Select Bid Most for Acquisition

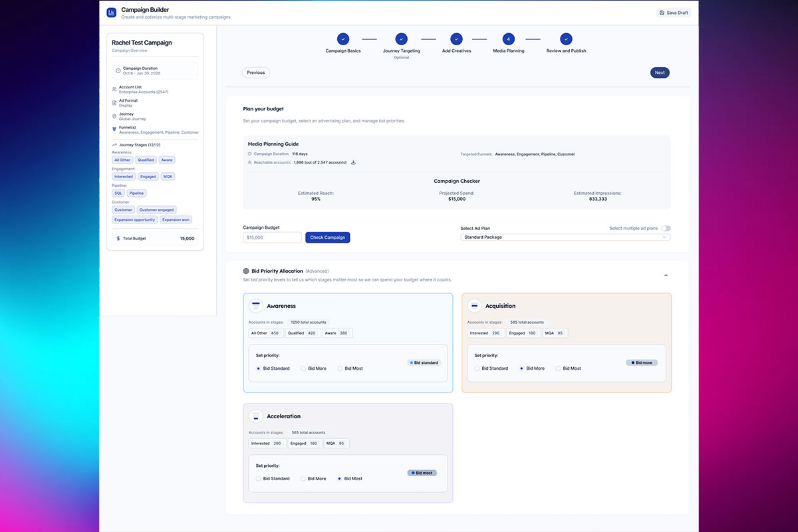(x=559, y=368)
